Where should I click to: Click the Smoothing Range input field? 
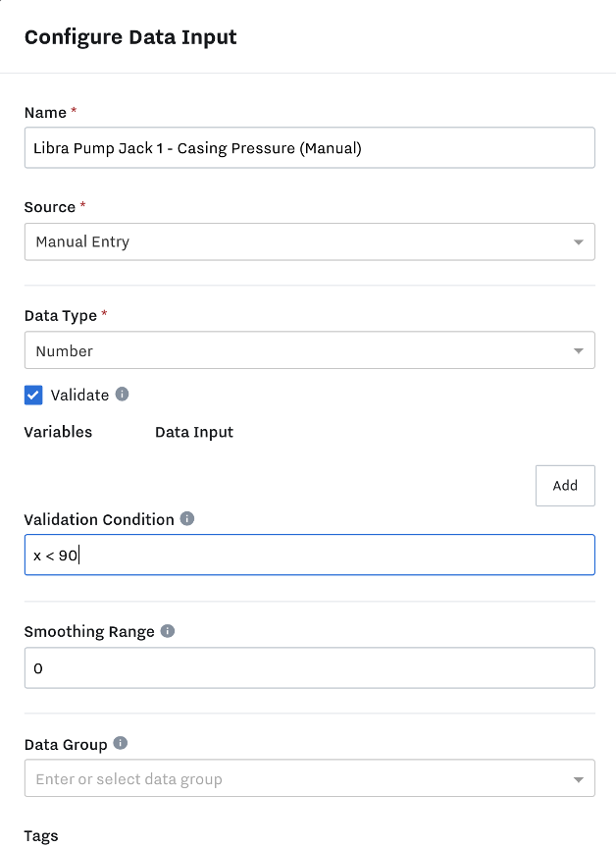point(310,668)
